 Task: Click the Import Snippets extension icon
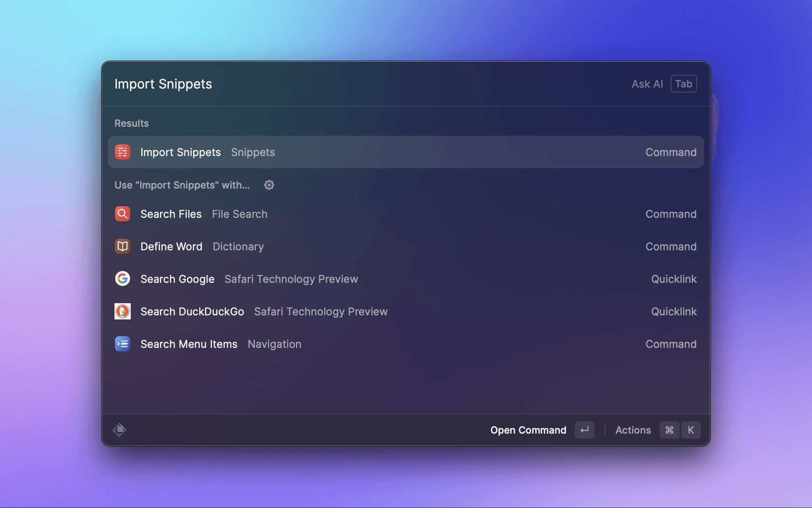click(x=122, y=152)
